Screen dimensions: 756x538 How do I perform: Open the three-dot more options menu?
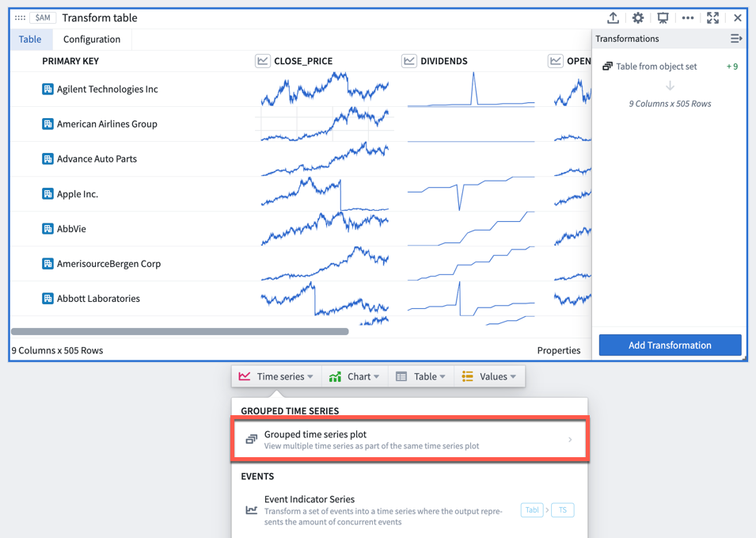pyautogui.click(x=688, y=18)
